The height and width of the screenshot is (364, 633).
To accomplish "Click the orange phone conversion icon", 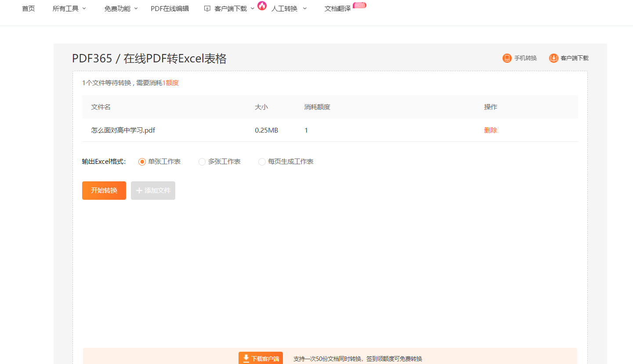I will 507,58.
